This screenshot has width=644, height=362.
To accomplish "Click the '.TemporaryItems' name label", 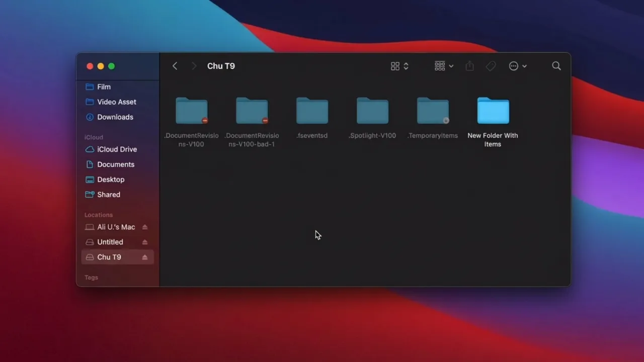I will tap(433, 136).
